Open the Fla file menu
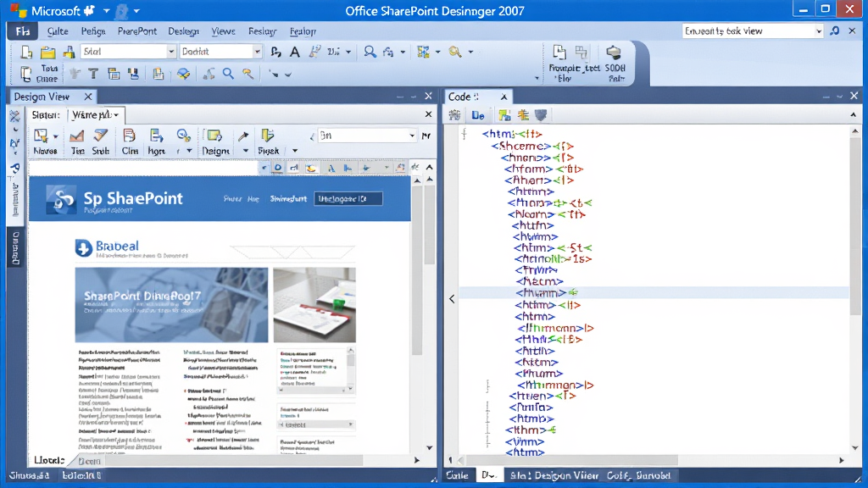 (x=22, y=31)
